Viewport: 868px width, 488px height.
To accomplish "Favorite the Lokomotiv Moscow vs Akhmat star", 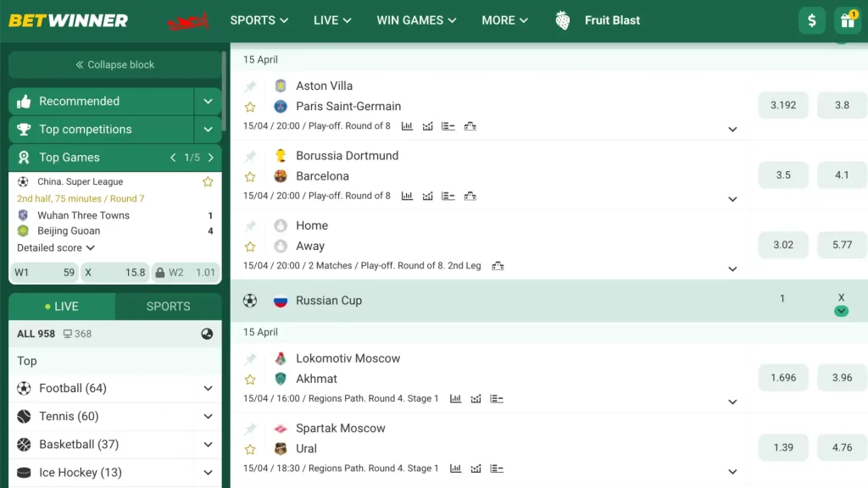I will [250, 379].
